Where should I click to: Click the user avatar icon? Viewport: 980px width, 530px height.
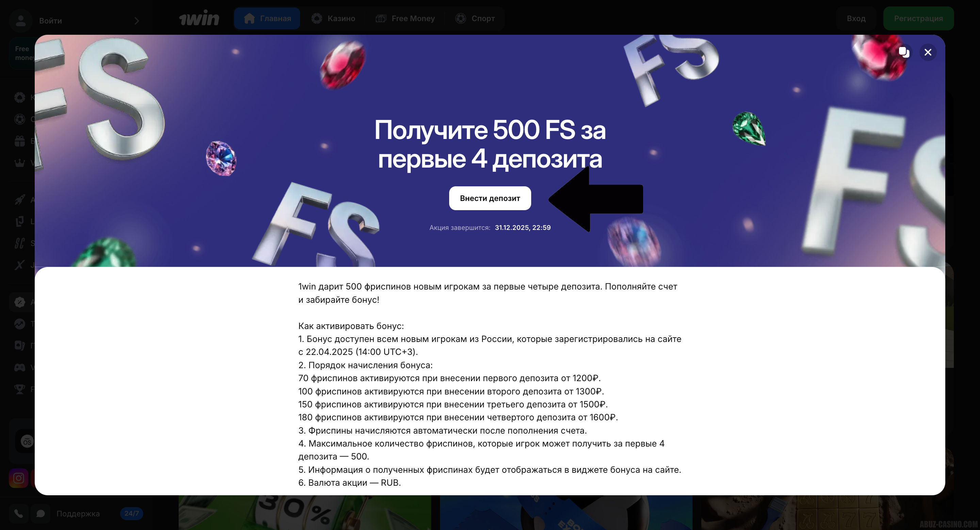pyautogui.click(x=21, y=20)
